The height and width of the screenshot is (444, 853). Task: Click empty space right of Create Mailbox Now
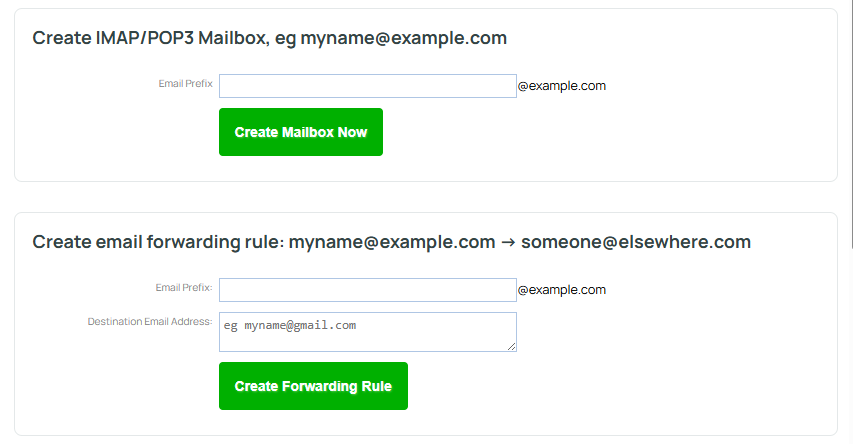[x=600, y=132]
